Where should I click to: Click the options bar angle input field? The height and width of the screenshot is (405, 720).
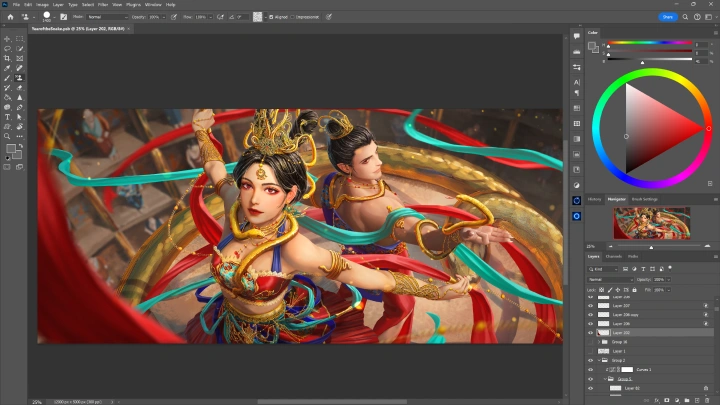coord(242,17)
